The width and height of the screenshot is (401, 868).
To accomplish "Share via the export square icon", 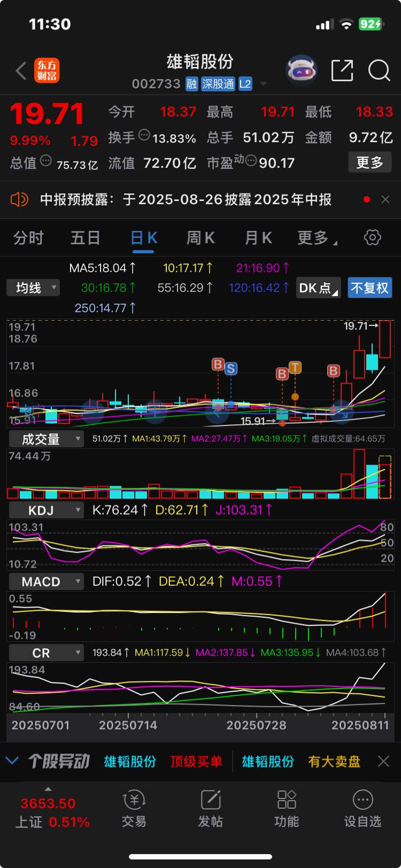I will 342,71.
